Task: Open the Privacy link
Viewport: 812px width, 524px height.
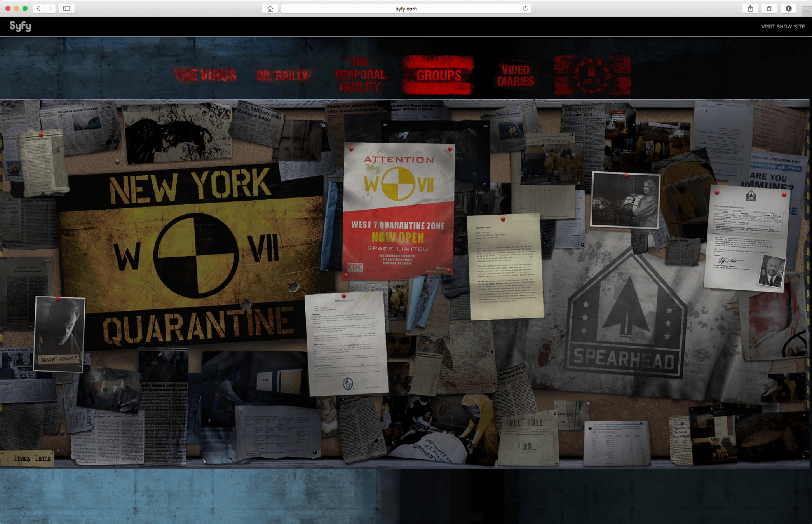Action: [x=22, y=458]
